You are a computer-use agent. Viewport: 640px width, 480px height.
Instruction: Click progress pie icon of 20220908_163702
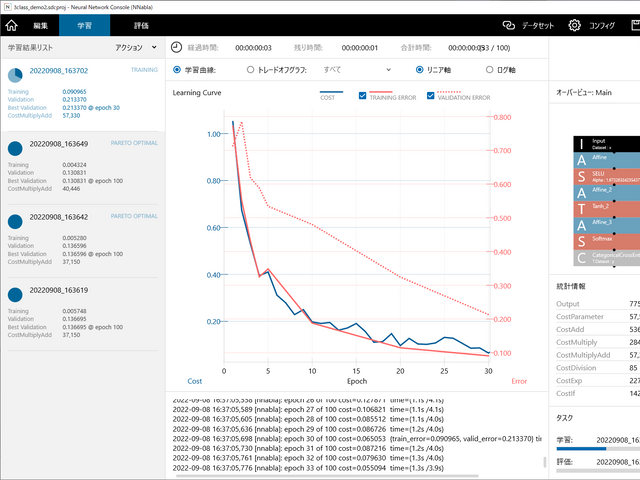pyautogui.click(x=16, y=75)
